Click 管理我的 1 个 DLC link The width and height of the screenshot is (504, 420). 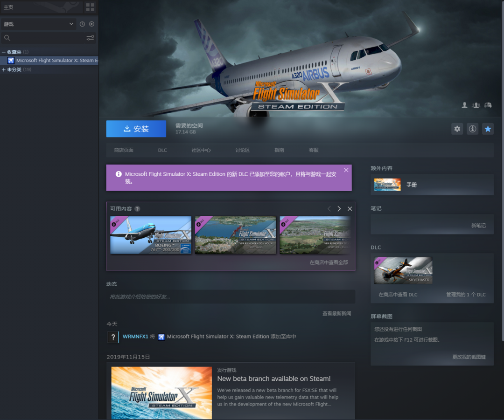[466, 295]
